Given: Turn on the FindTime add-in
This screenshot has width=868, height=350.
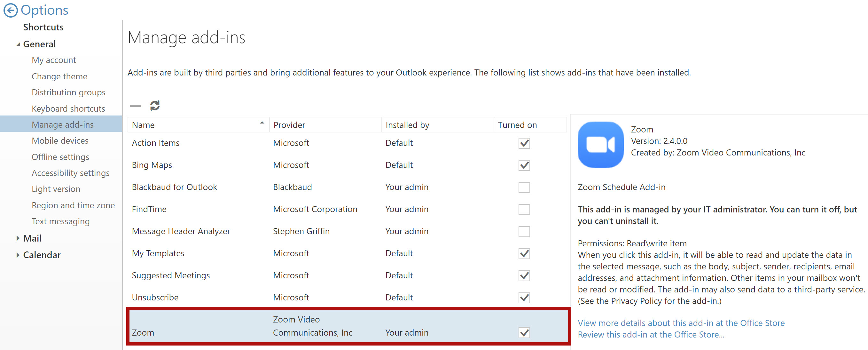Looking at the screenshot, I should pos(524,210).
